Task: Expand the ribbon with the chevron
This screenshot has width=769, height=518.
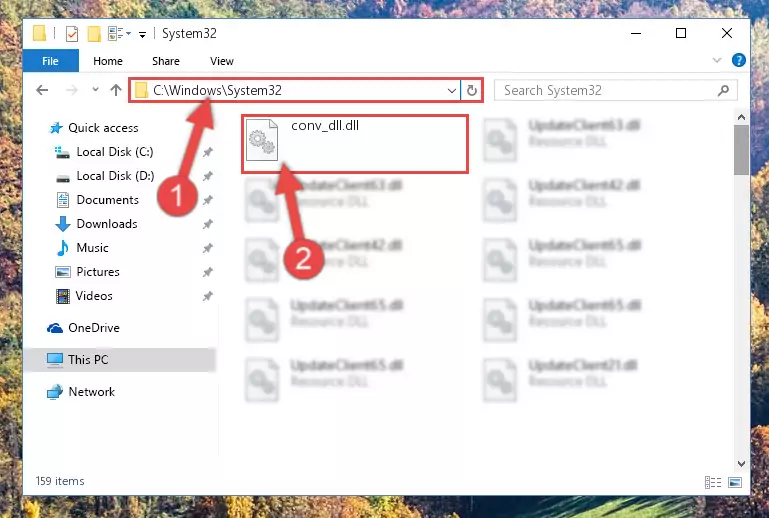Action: point(717,60)
